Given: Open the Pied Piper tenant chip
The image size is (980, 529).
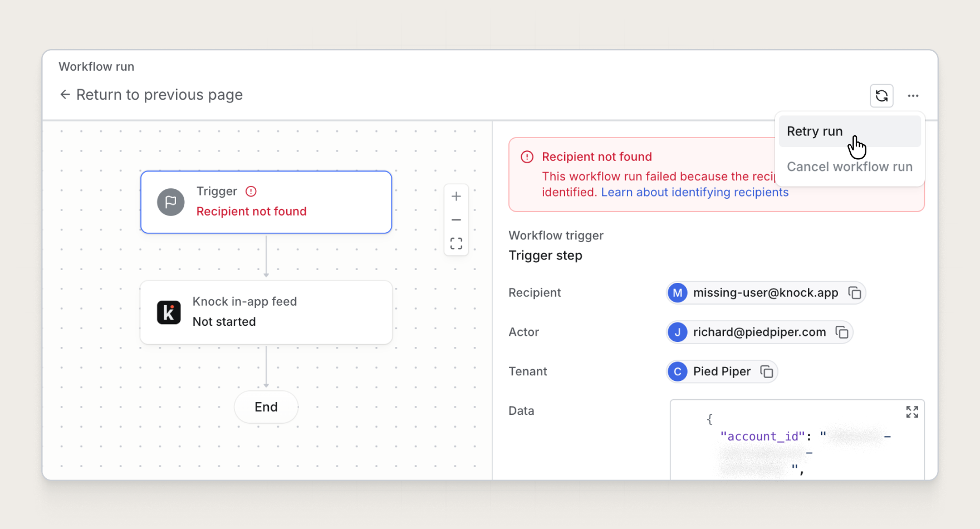Looking at the screenshot, I should click(x=722, y=371).
